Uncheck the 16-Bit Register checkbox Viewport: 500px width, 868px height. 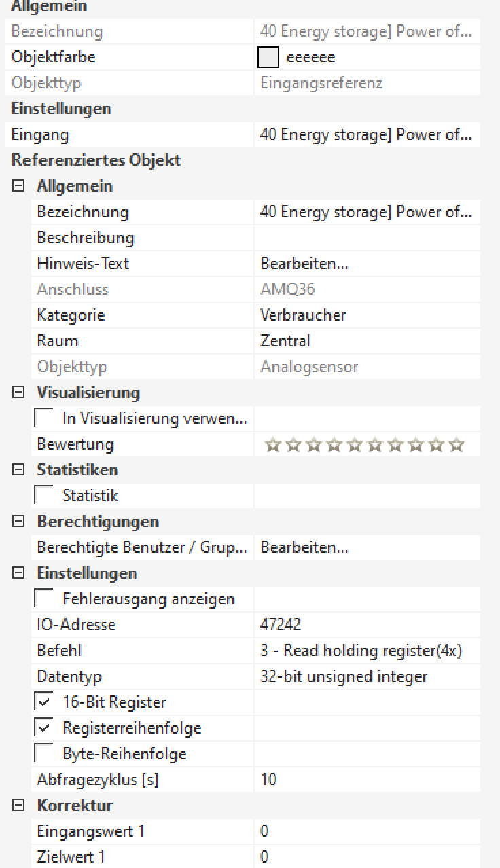coord(44,702)
